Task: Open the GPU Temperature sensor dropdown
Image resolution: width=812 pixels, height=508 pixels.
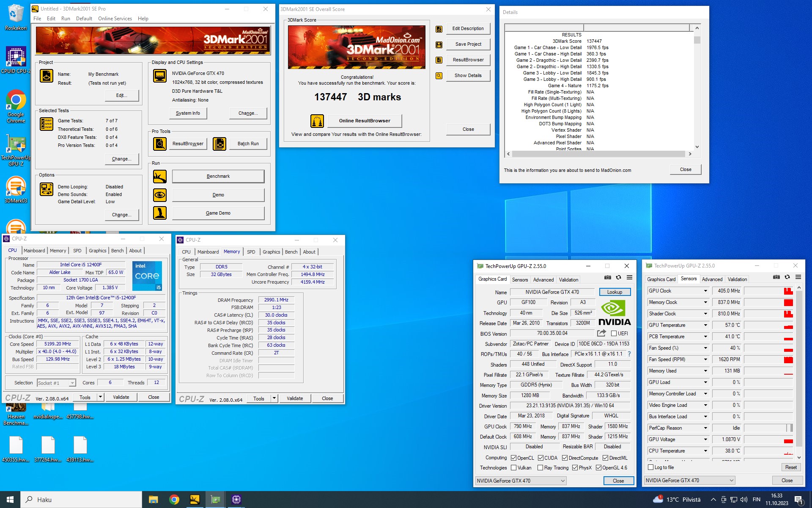Action: [x=705, y=325]
